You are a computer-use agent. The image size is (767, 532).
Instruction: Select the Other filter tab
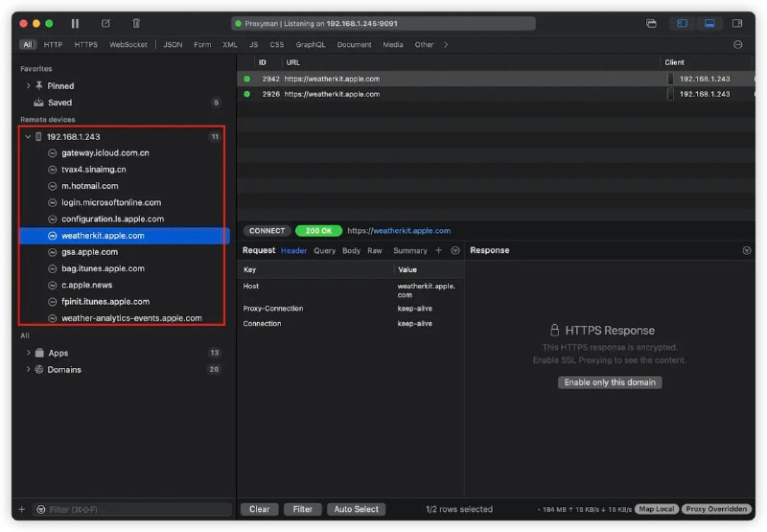tap(424, 44)
